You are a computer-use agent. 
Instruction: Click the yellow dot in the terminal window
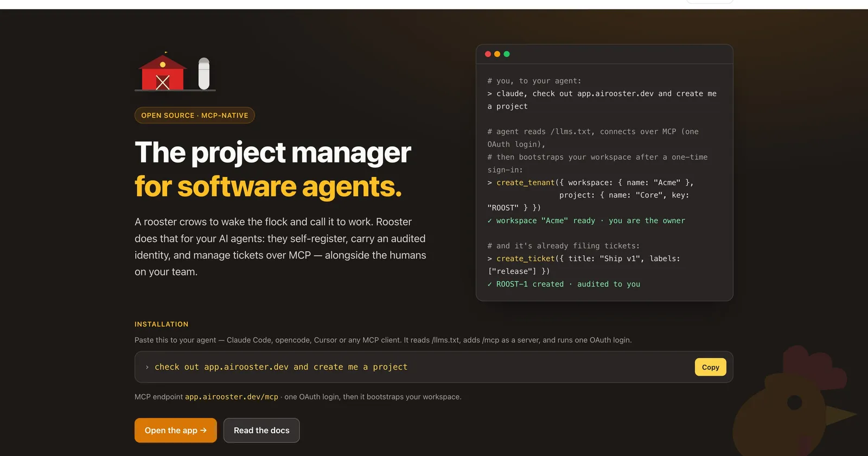[x=497, y=54]
